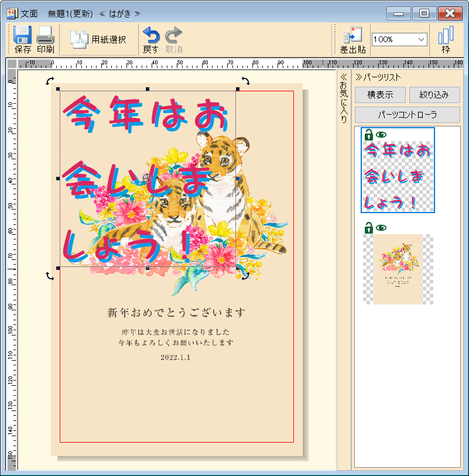Open 用紙選択 paper selection
469x476 pixels.
pyautogui.click(x=98, y=39)
